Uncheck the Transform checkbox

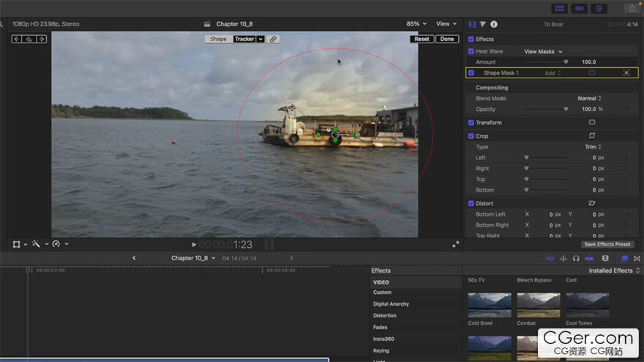(x=471, y=123)
